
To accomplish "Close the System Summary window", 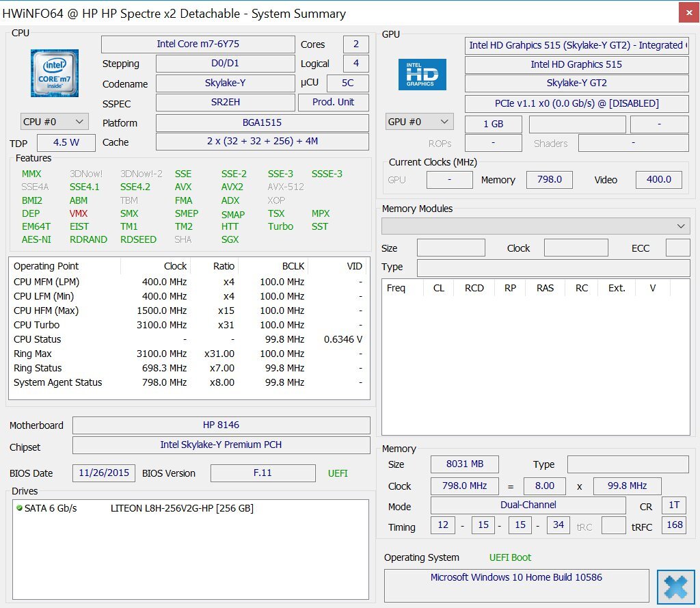I will pyautogui.click(x=688, y=13).
